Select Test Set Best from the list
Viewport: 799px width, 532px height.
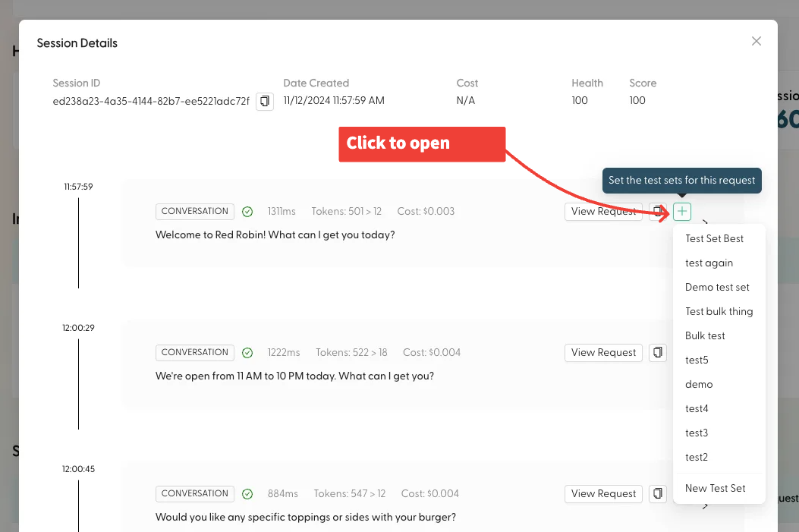pos(716,238)
